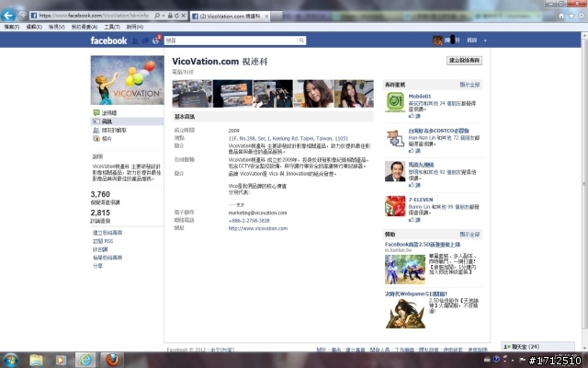Viewport: 588px width, 368px height.
Task: Click the button at top right of page
Action: coord(464,61)
